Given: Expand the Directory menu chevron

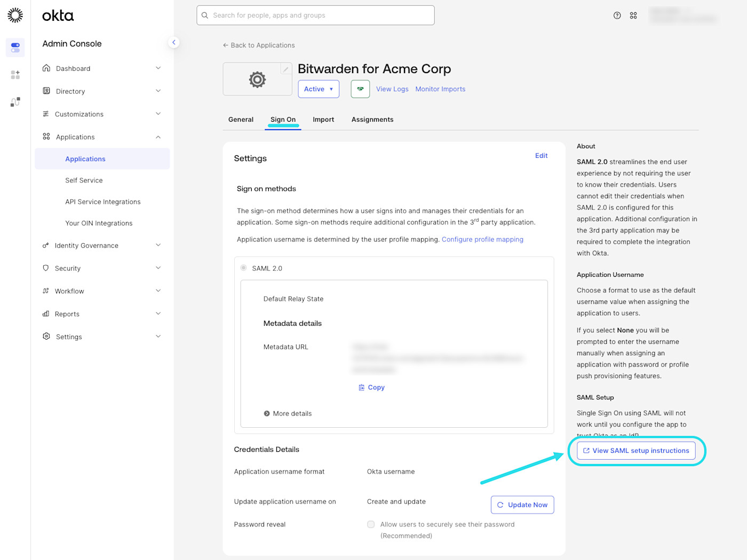Looking at the screenshot, I should pyautogui.click(x=158, y=91).
